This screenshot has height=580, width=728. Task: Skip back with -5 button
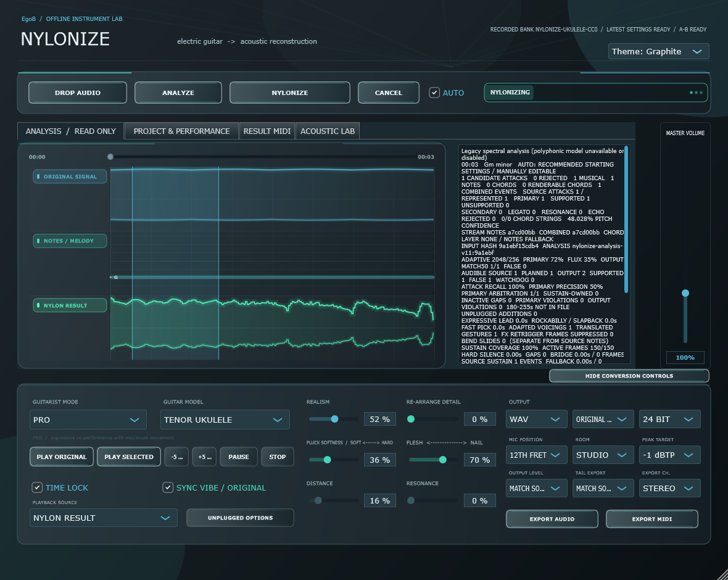tap(176, 457)
